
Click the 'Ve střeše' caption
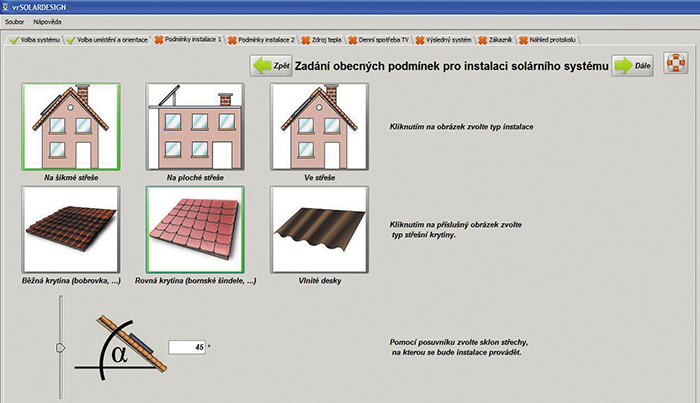tap(319, 178)
